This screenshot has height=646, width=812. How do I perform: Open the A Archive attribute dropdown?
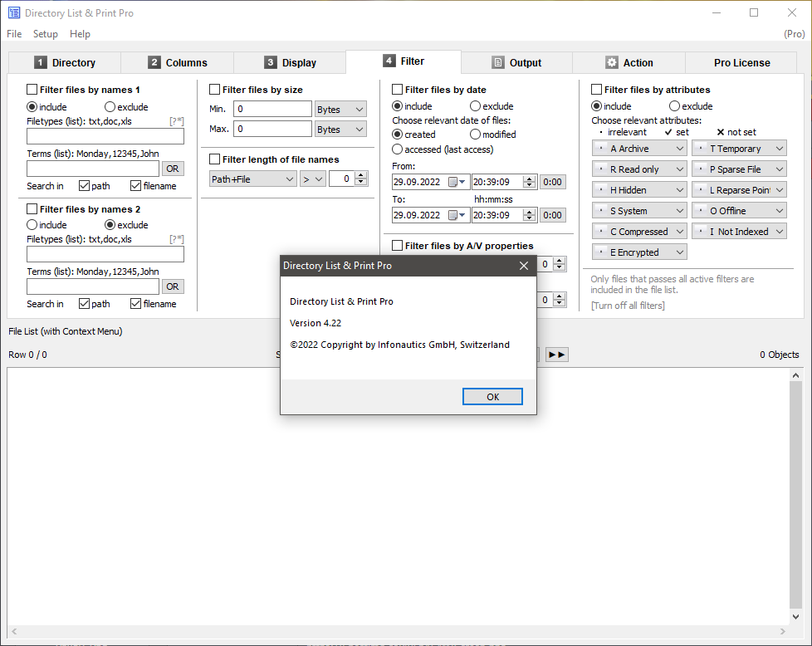pos(639,149)
